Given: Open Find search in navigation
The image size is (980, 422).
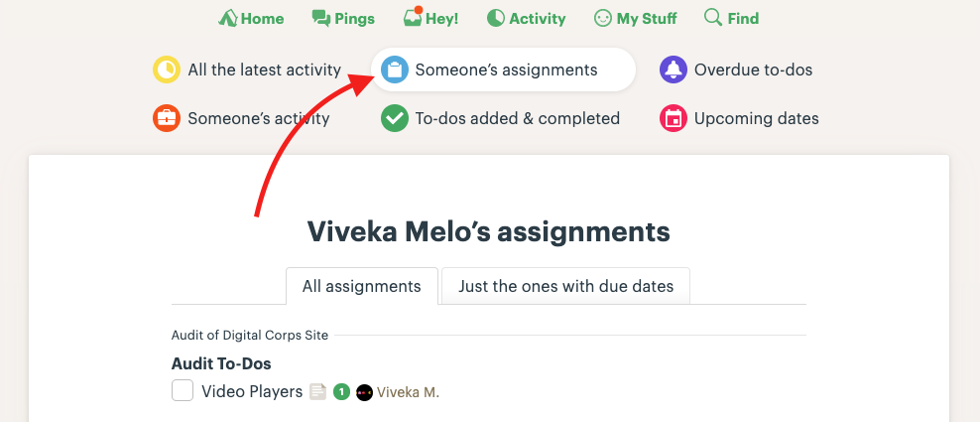Looking at the screenshot, I should 731,18.
